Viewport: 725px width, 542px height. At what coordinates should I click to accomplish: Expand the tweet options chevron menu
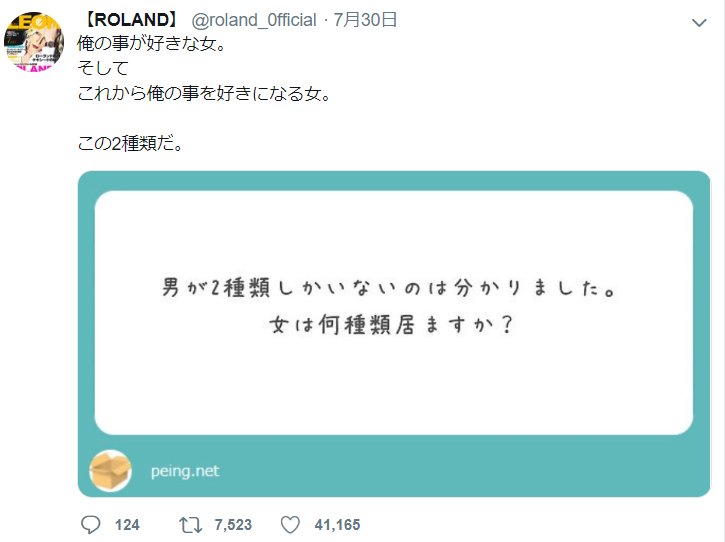[x=699, y=22]
